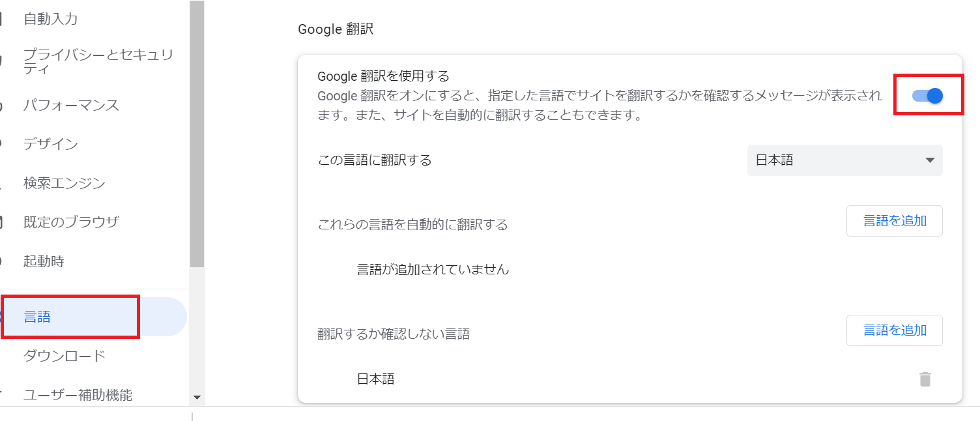This screenshot has width=980, height=421.
Task: Go to プライバシーとセキュリティ settings
Action: pos(98,61)
